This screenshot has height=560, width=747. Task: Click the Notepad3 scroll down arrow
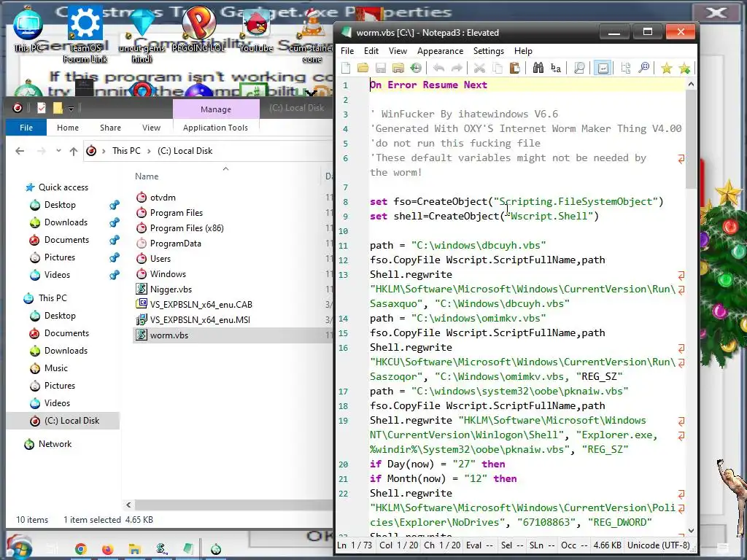point(692,531)
